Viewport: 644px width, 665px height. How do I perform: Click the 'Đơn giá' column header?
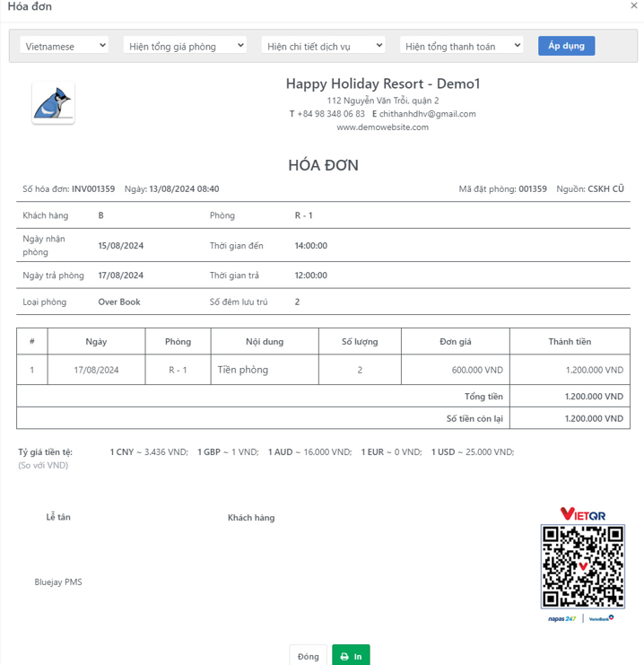click(x=456, y=341)
